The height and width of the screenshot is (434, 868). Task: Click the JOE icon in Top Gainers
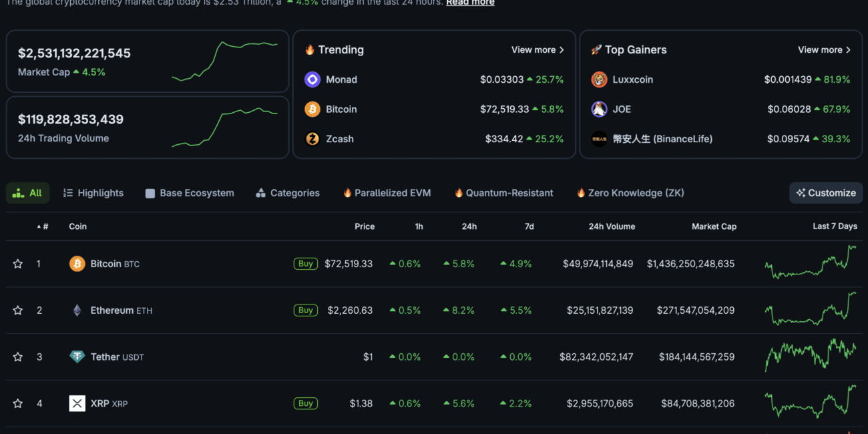[x=599, y=110]
